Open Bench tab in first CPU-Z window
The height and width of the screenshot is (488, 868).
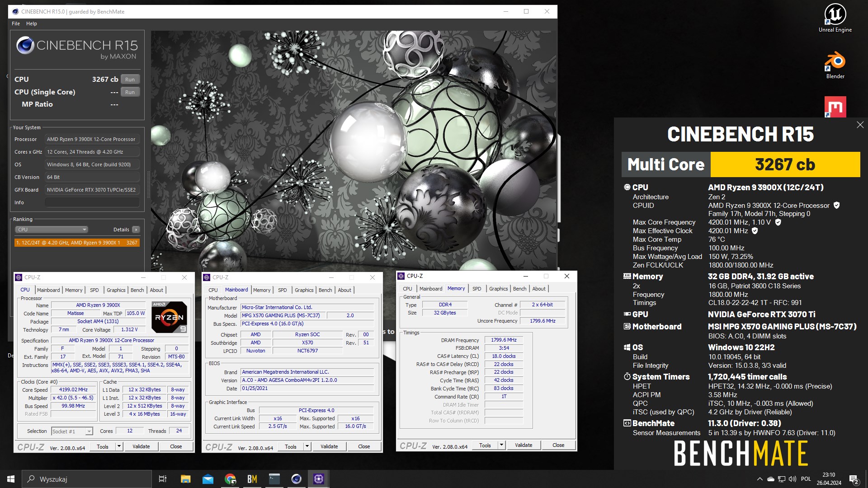click(x=137, y=290)
